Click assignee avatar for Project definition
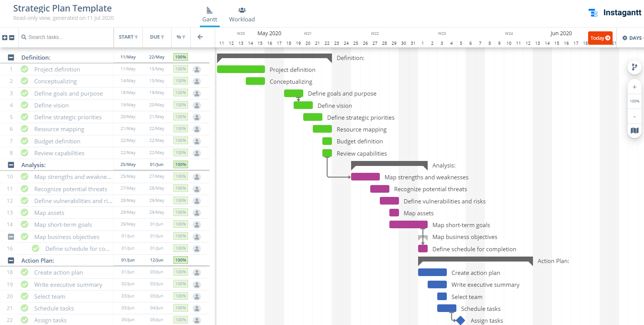This screenshot has height=325, width=644. pyautogui.click(x=197, y=69)
